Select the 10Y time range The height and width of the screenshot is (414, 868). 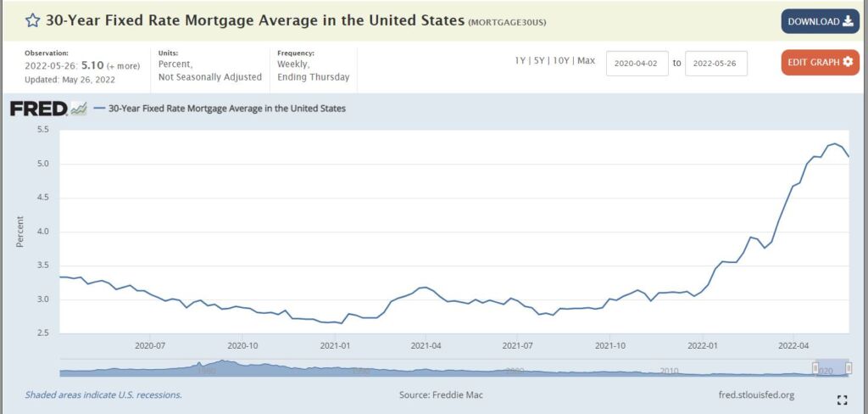[x=562, y=61]
